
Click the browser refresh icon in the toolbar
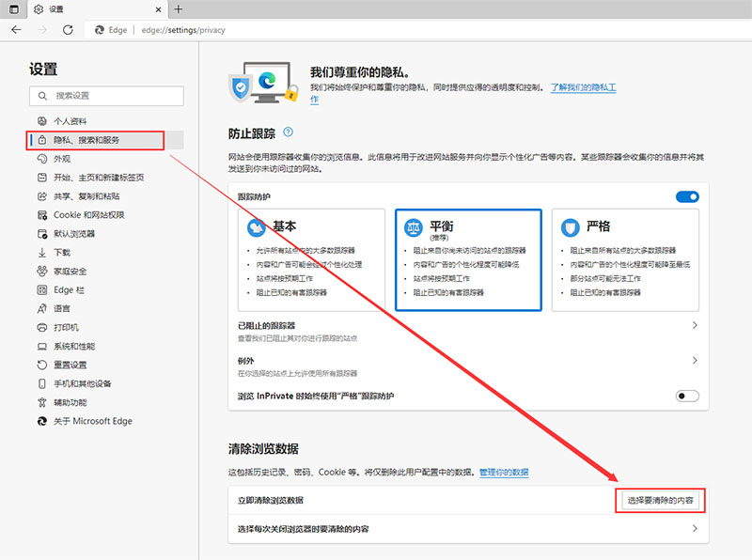(x=66, y=29)
